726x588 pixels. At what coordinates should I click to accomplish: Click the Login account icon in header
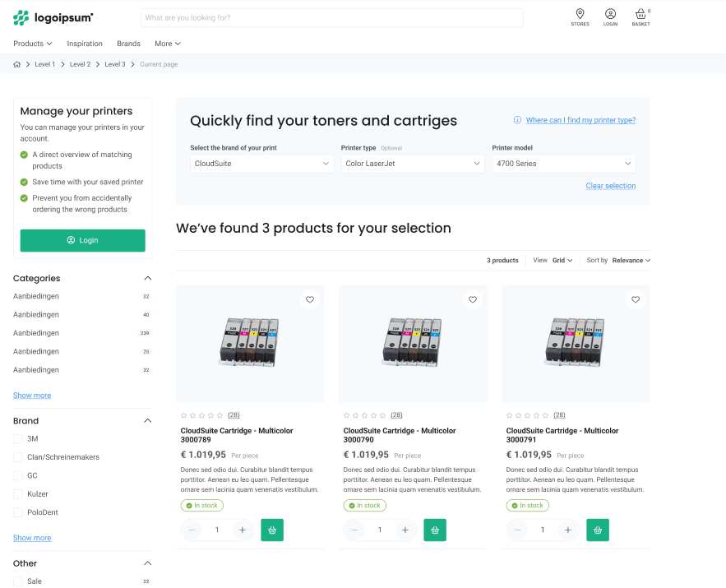click(x=610, y=15)
